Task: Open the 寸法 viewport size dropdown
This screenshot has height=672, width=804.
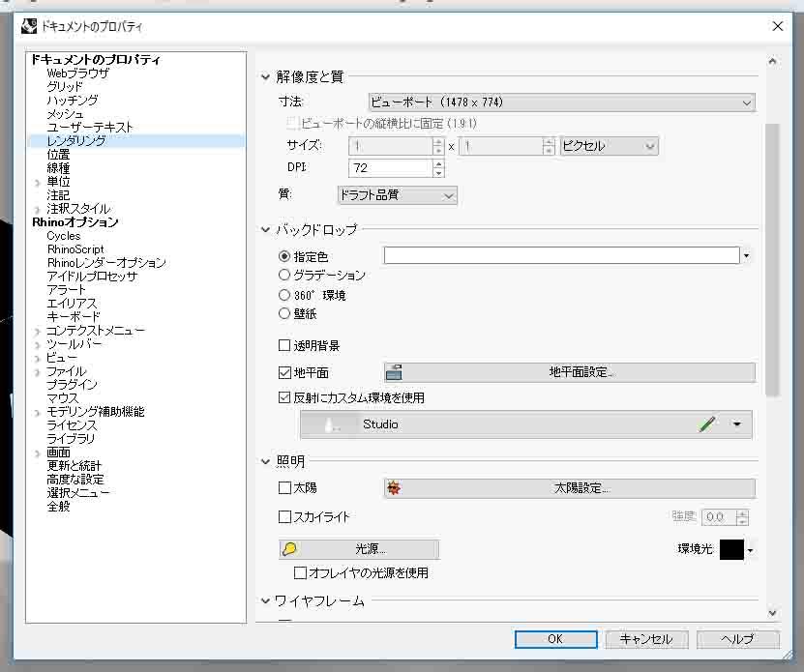Action: click(561, 102)
